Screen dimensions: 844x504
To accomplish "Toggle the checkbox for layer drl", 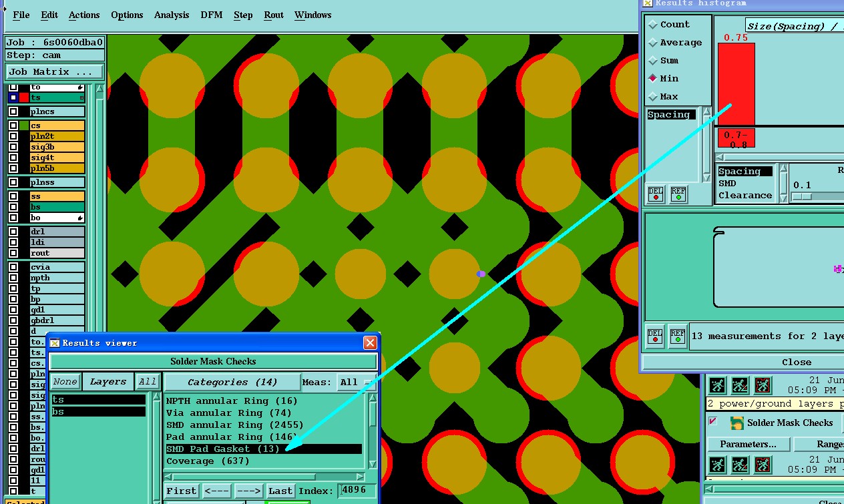I will [13, 232].
